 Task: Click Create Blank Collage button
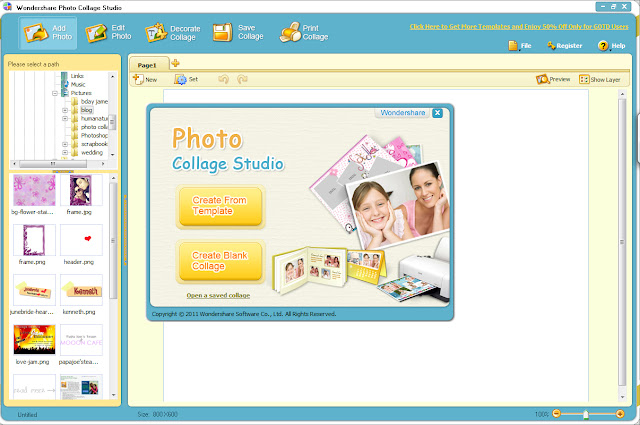pyautogui.click(x=220, y=261)
